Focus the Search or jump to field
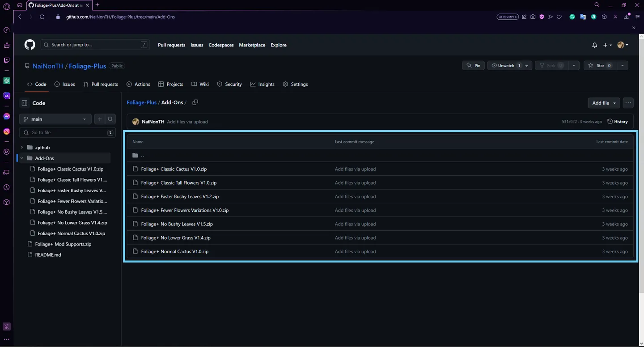Image resolution: width=644 pixels, height=347 pixels. 95,45
